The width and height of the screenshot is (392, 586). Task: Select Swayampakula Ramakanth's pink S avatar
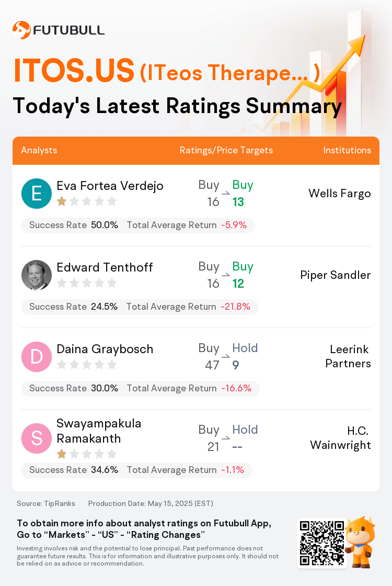[37, 438]
